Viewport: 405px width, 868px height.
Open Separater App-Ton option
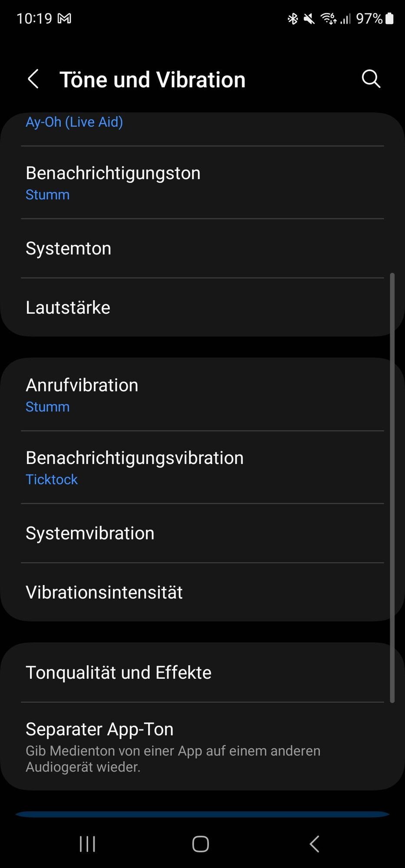[202, 746]
